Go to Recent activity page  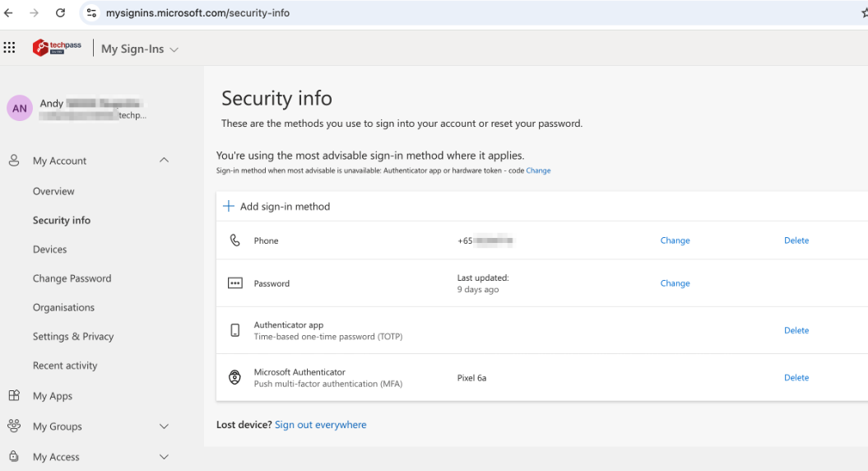[65, 366]
